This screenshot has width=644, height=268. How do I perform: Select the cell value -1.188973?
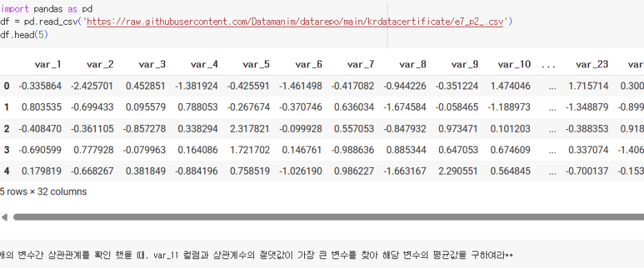point(509,107)
